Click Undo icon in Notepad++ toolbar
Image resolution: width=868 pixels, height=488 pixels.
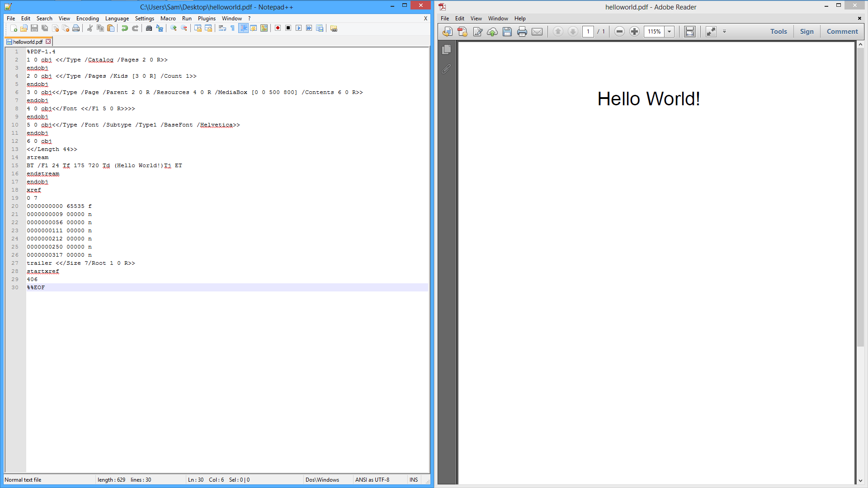click(x=125, y=28)
